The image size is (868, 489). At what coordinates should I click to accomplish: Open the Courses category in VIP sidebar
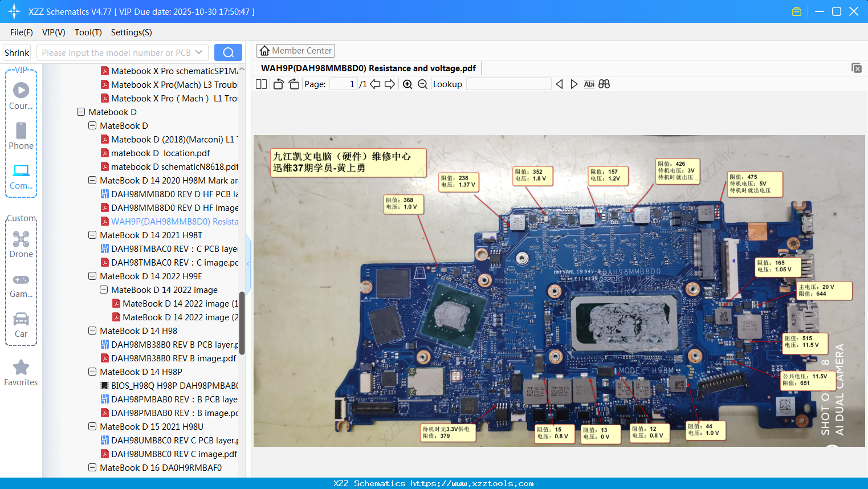(x=21, y=96)
